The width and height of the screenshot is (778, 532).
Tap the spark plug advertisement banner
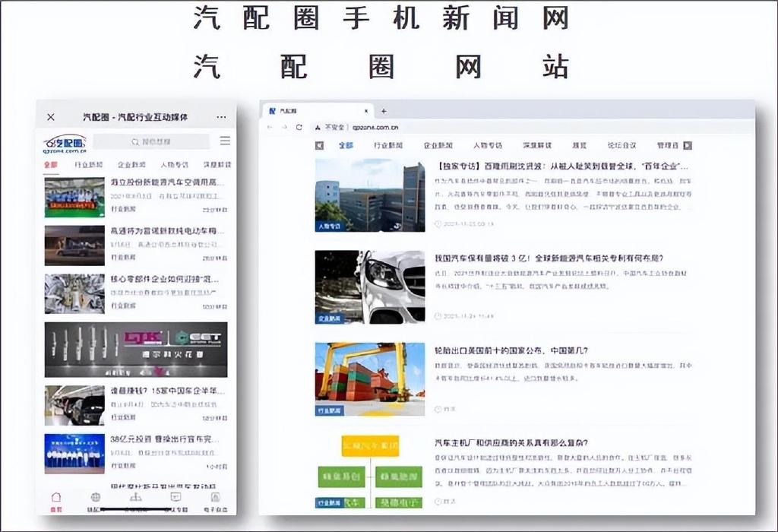(x=136, y=350)
